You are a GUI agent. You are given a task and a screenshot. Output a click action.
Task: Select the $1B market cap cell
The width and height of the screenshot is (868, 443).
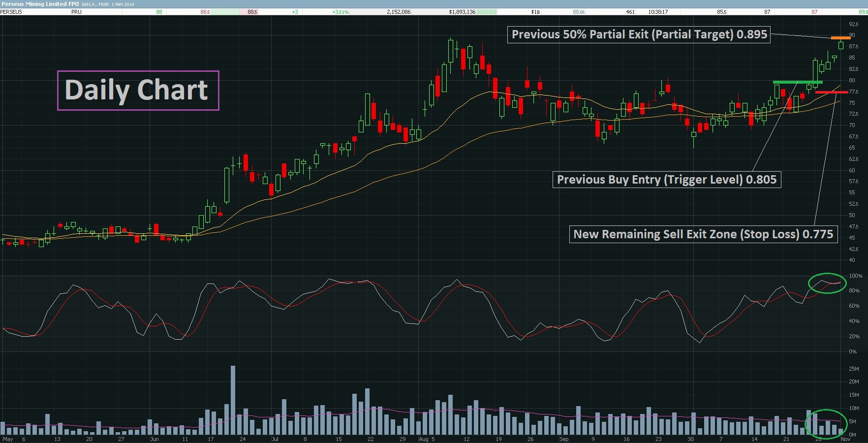[x=535, y=12]
